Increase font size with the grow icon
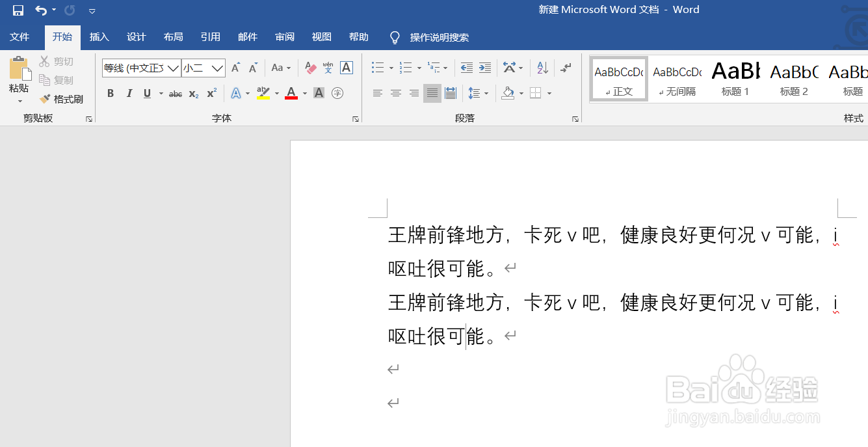868x447 pixels. (236, 68)
